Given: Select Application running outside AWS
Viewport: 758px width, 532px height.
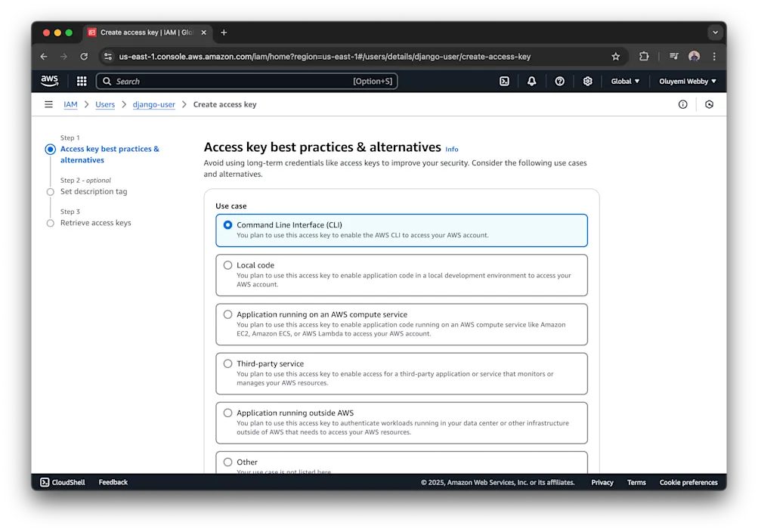Looking at the screenshot, I should pos(228,413).
